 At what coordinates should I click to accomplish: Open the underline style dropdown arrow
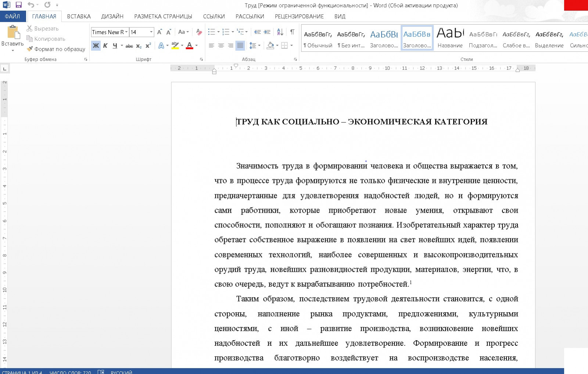pos(122,46)
